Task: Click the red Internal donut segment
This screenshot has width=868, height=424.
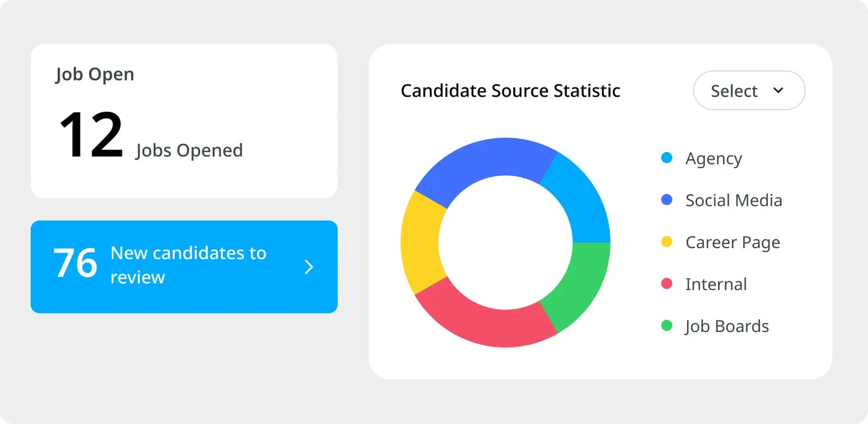Action: point(486,324)
